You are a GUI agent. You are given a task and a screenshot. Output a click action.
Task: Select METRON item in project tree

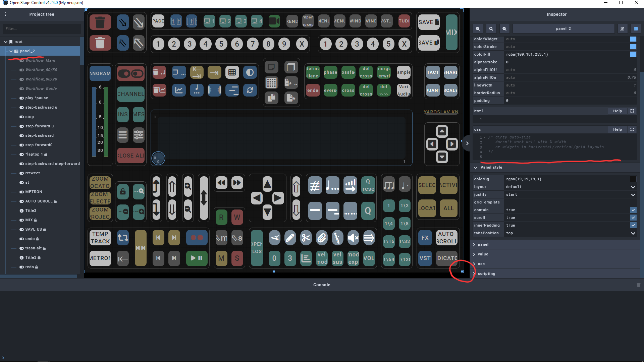click(x=34, y=192)
